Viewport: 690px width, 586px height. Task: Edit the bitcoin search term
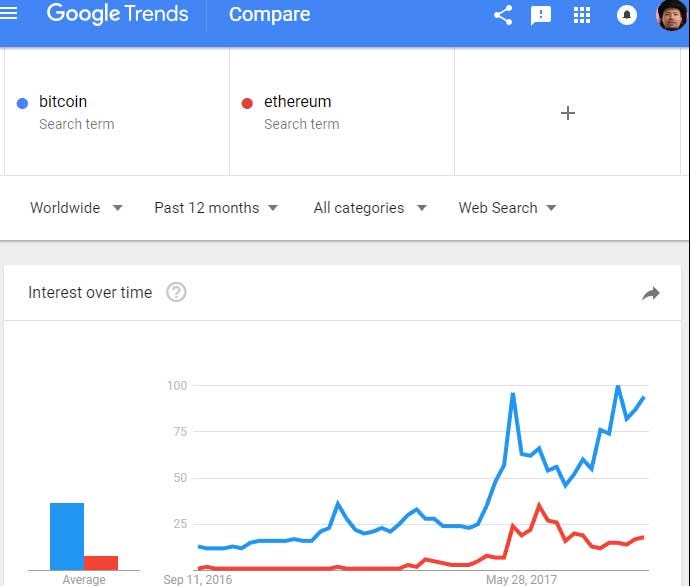tap(63, 102)
